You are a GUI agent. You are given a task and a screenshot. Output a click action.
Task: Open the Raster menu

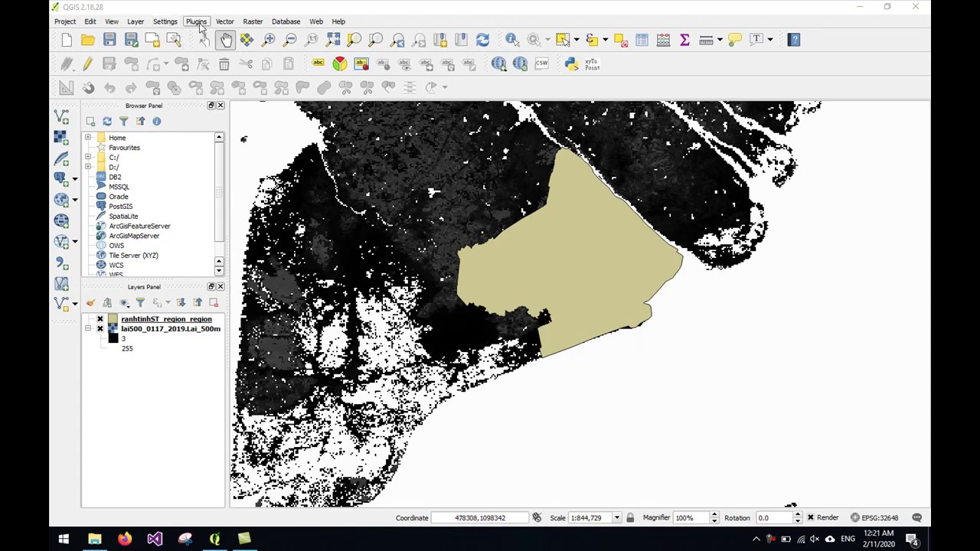tap(253, 21)
